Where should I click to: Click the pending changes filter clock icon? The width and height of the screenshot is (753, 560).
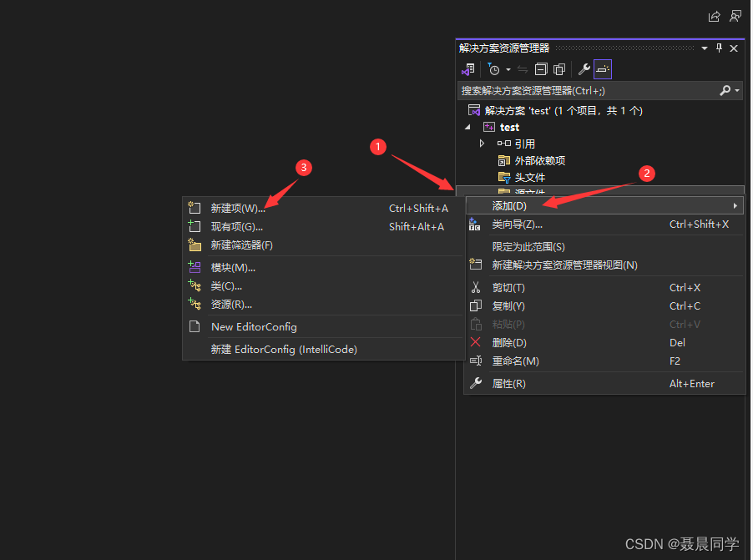(493, 69)
